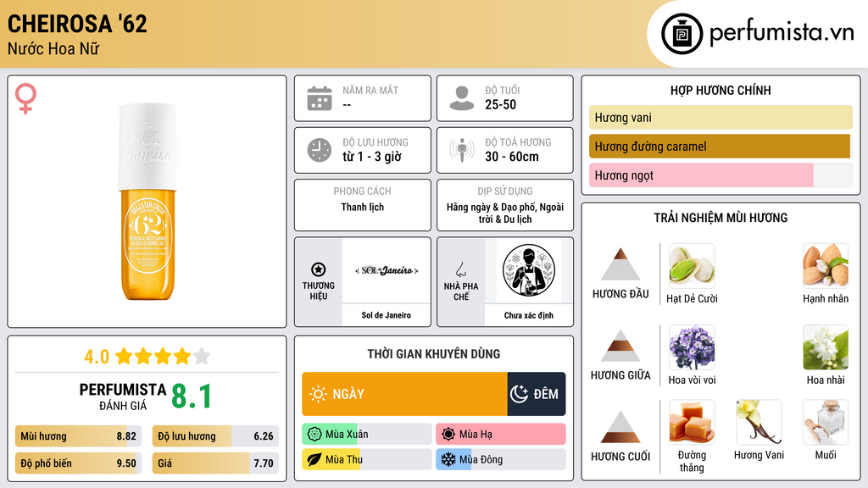Click the person silhouette icon for Độ tuổi
868x488 pixels.
462,98
